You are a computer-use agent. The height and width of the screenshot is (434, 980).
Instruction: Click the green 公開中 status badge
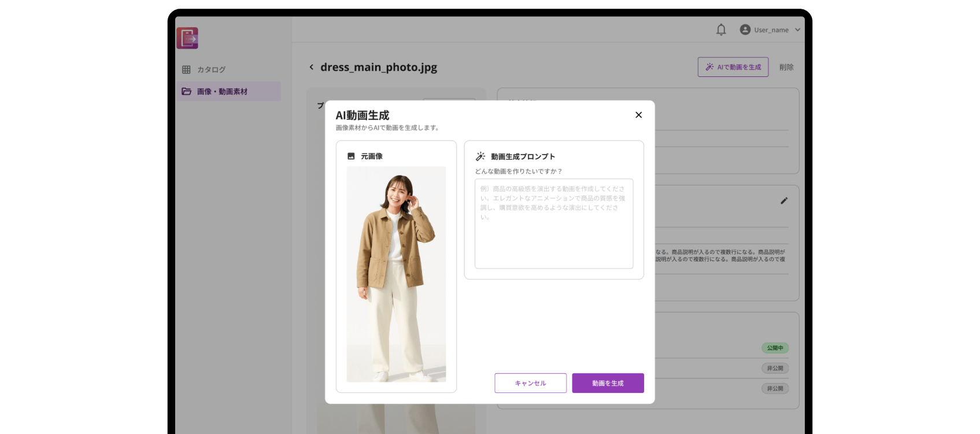[x=775, y=348]
